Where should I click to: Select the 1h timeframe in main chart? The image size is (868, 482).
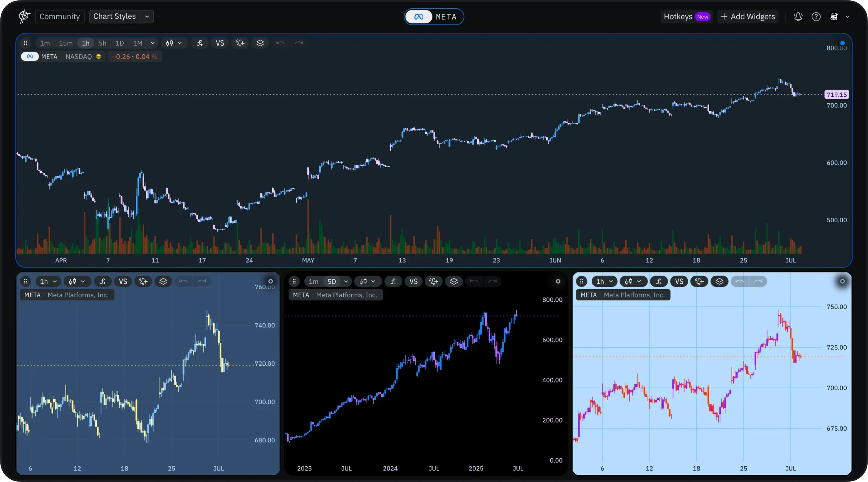pyautogui.click(x=86, y=43)
